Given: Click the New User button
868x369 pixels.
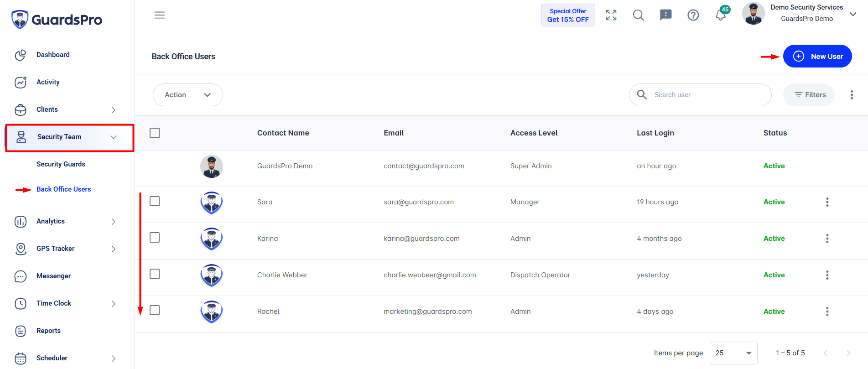Looking at the screenshot, I should pyautogui.click(x=817, y=56).
